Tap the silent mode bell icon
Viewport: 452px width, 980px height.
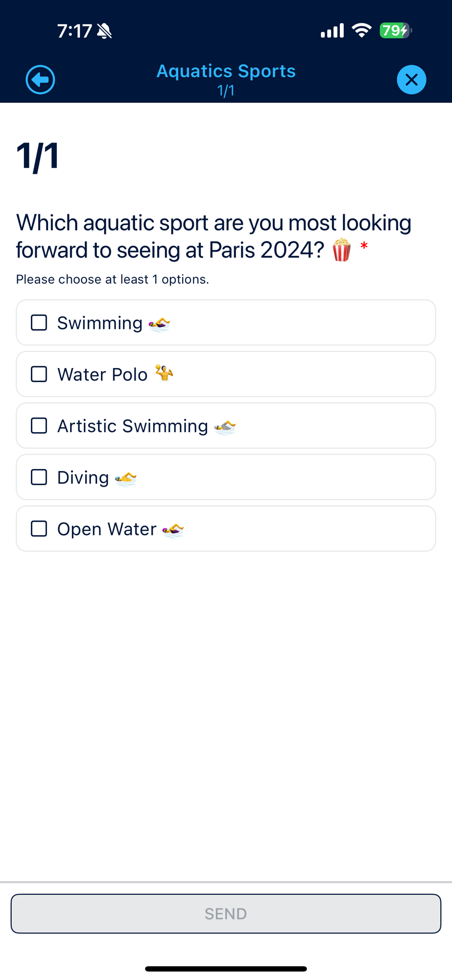point(104,31)
